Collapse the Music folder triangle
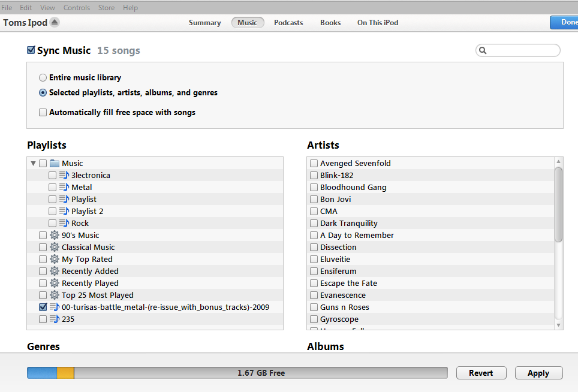 coord(33,163)
